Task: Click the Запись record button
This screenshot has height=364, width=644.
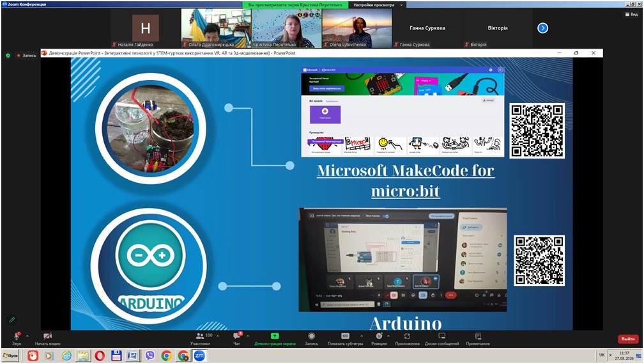Action: point(311,338)
